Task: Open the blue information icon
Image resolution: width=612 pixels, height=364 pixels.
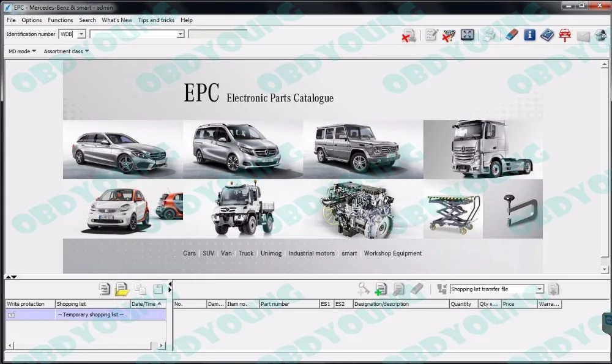Action: 529,35
